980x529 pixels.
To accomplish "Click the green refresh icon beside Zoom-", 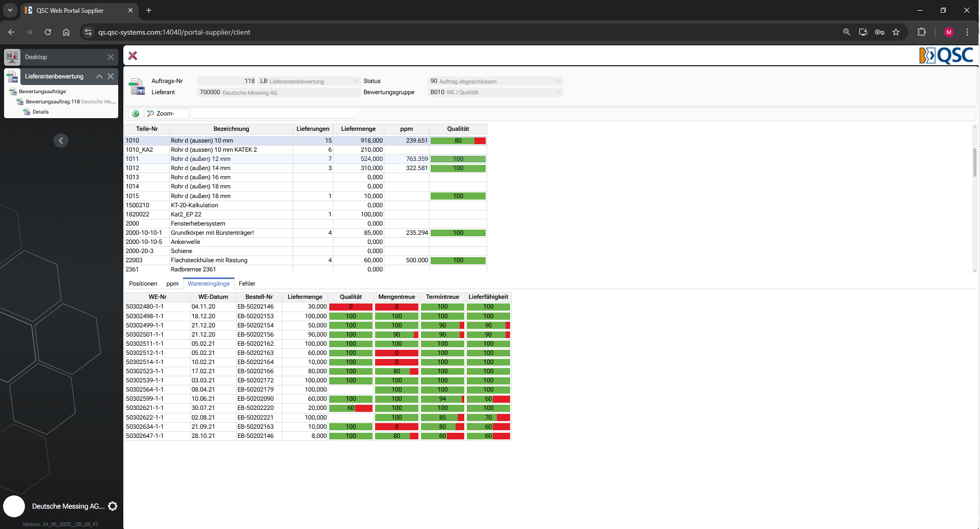I will point(136,114).
